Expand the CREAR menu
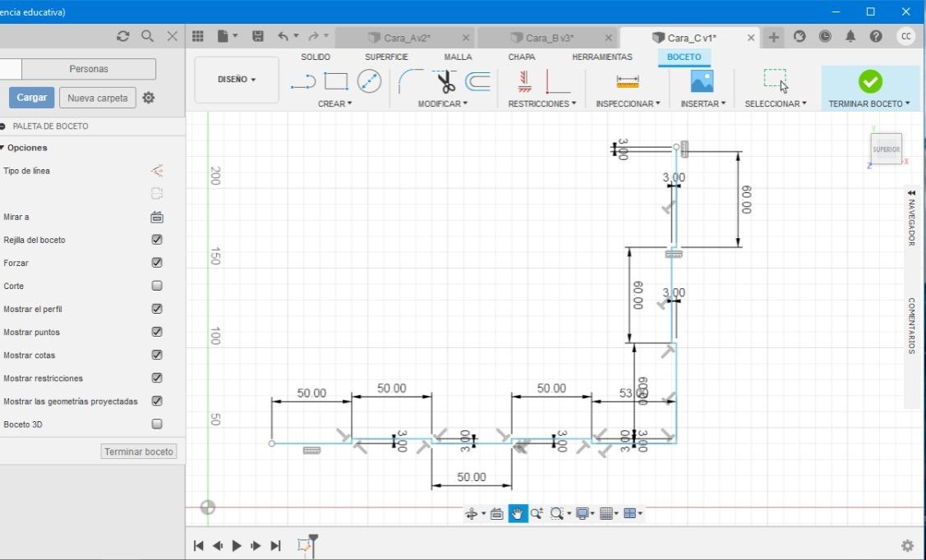Image resolution: width=926 pixels, height=560 pixels. [x=335, y=103]
